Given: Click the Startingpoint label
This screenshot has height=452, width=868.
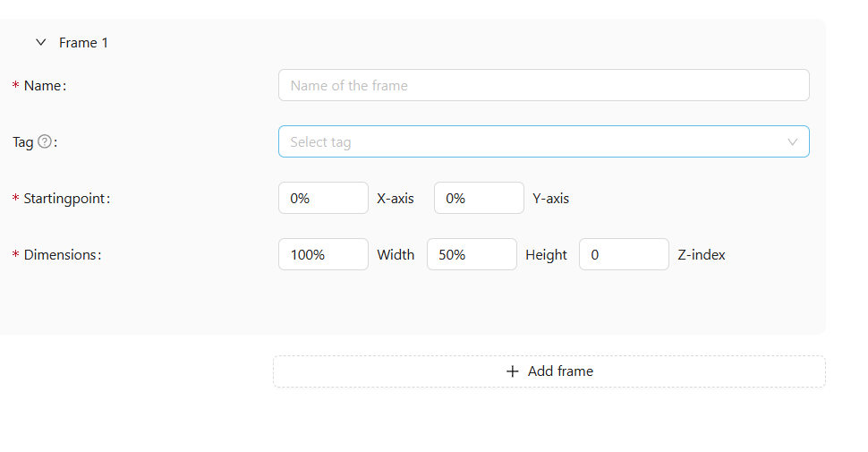Looking at the screenshot, I should point(64,198).
